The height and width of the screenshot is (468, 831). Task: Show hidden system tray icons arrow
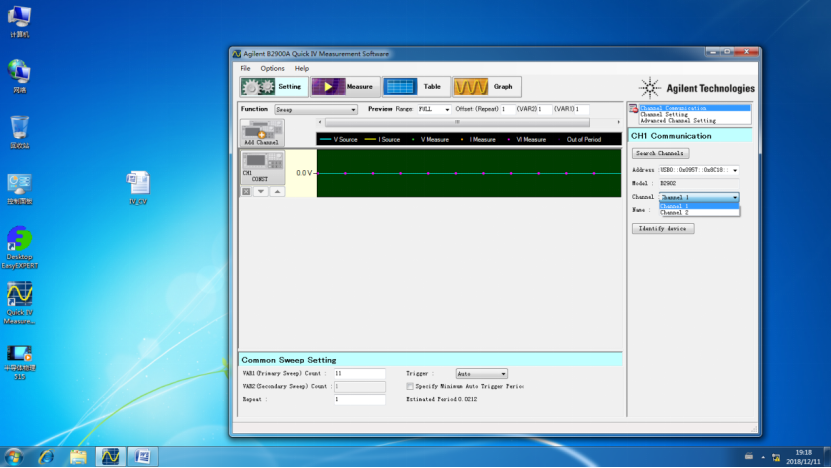click(x=763, y=457)
